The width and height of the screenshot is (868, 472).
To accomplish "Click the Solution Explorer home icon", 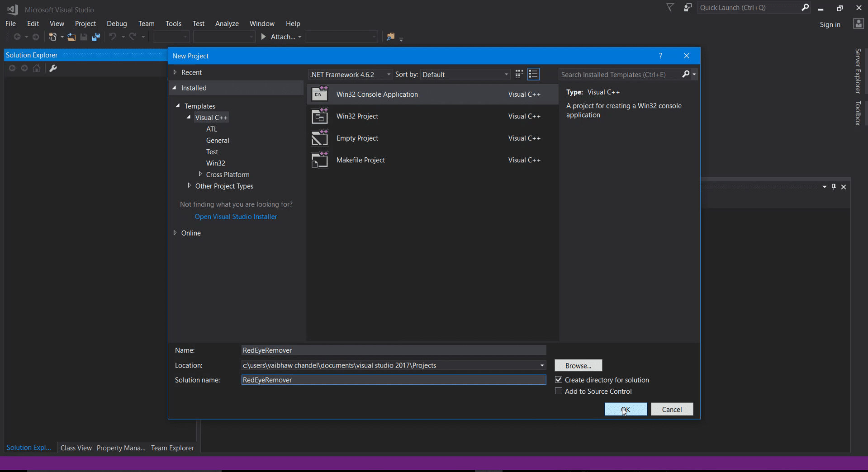I will pyautogui.click(x=37, y=68).
